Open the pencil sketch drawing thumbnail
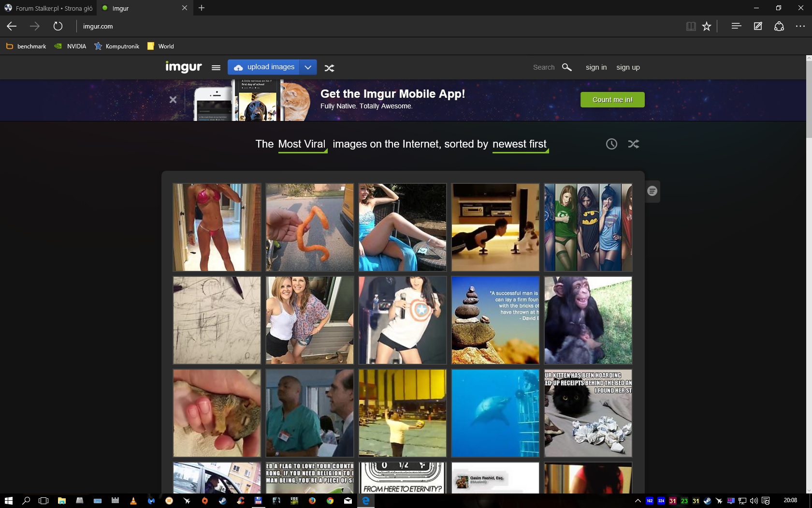The height and width of the screenshot is (508, 812). point(217,320)
